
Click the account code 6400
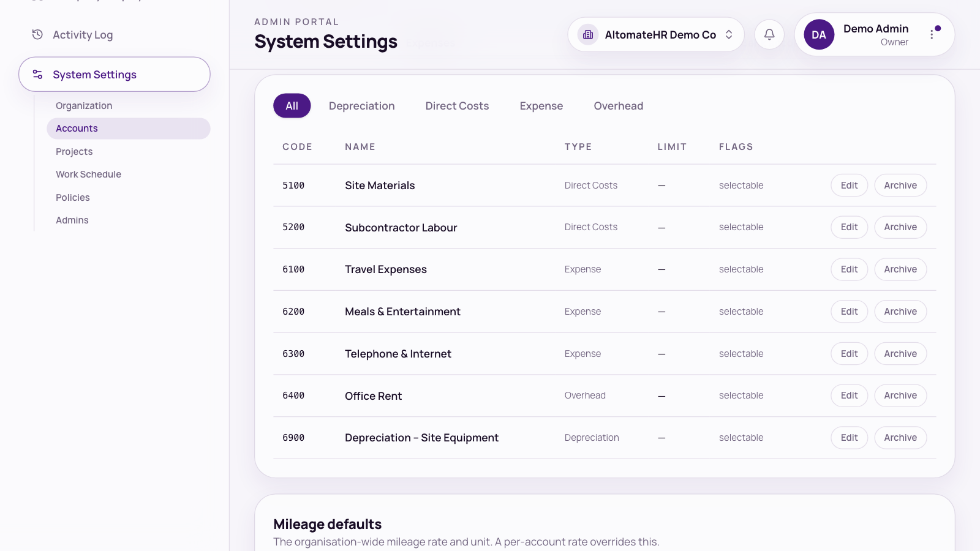click(x=293, y=395)
